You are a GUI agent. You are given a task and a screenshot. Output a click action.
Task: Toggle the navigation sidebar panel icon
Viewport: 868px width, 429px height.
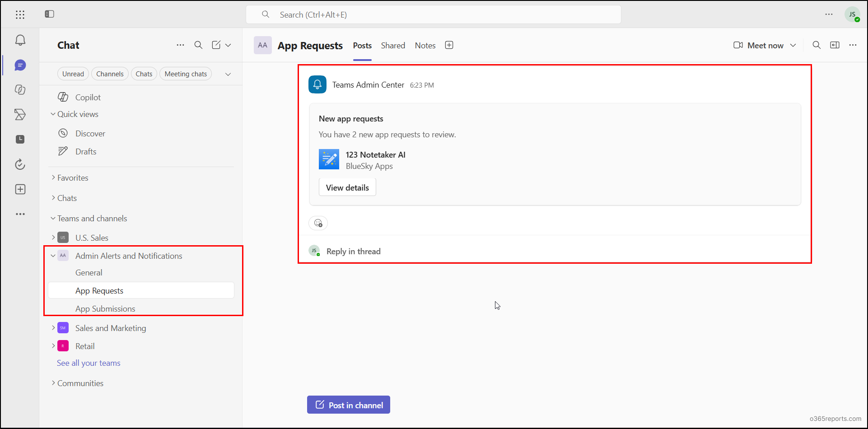coord(50,14)
